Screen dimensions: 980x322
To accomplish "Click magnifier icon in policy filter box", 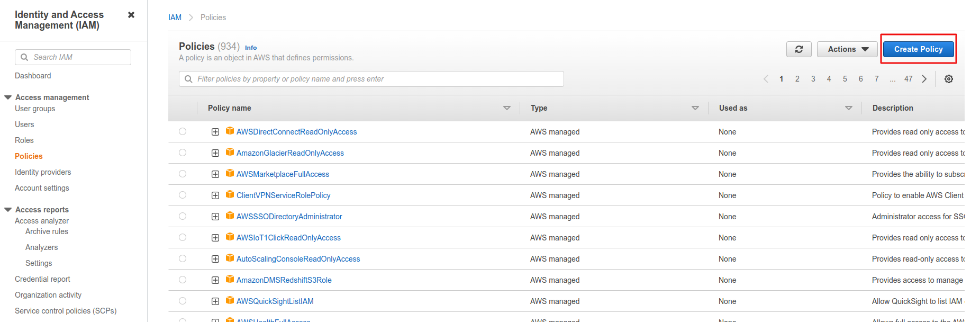I will 188,79.
